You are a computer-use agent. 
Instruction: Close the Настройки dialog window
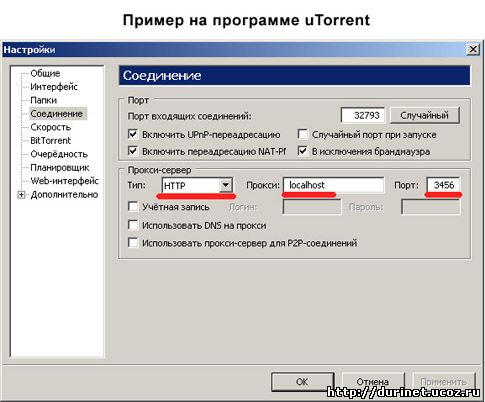pos(473,50)
